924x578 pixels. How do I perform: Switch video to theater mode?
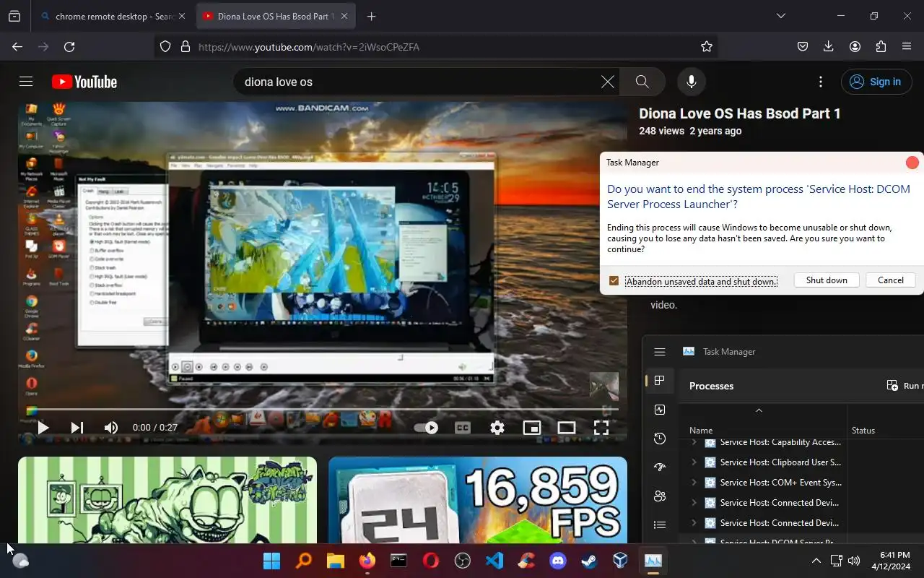point(567,428)
